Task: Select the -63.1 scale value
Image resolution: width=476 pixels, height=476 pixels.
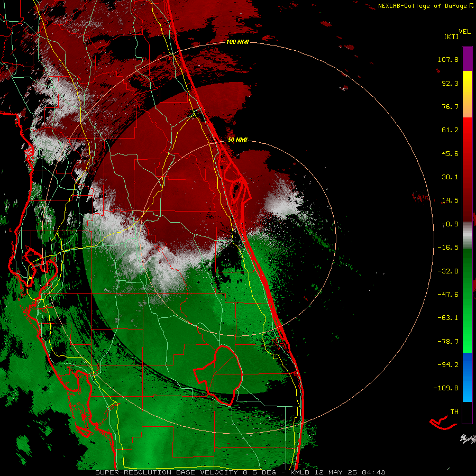Action: pos(448,318)
